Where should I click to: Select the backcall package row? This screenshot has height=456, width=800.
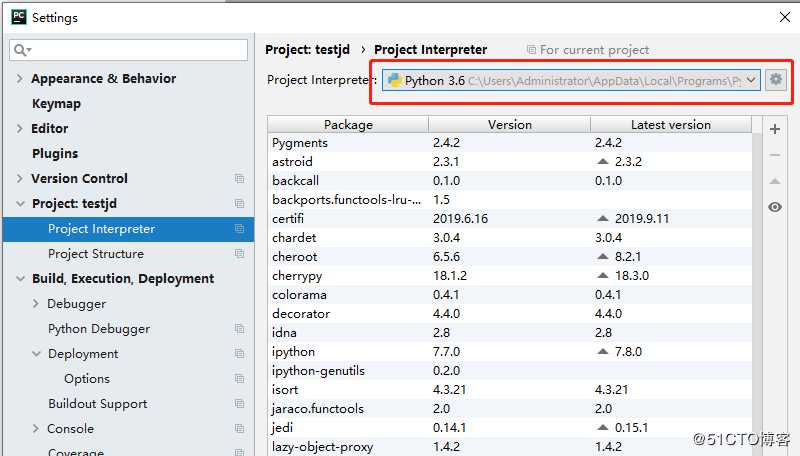[x=509, y=181]
